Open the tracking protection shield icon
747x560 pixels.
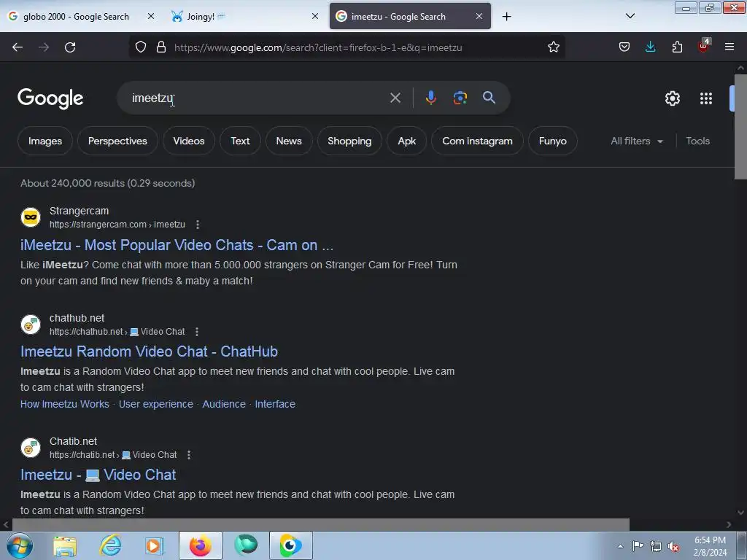pyautogui.click(x=141, y=47)
